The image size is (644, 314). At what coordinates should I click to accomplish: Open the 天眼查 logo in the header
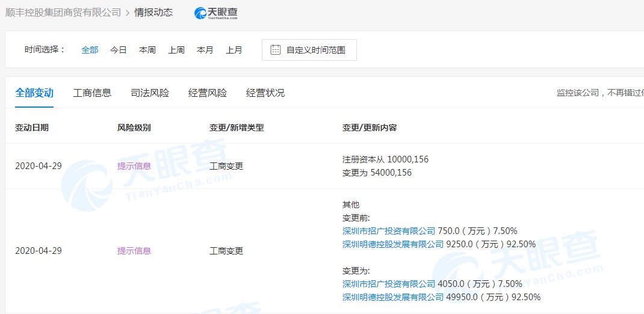click(x=215, y=13)
